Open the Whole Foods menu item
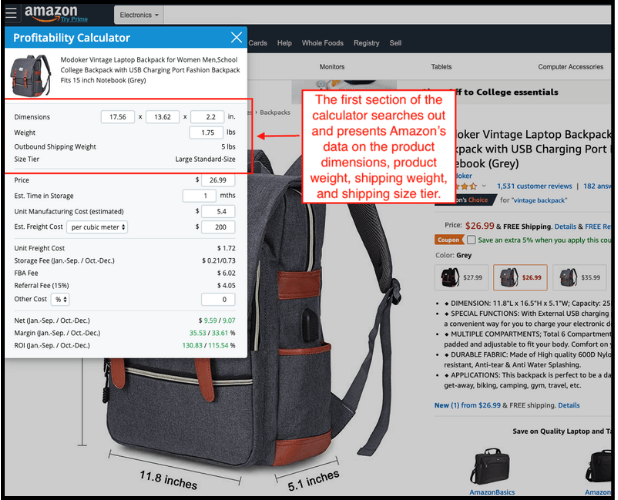 coord(322,43)
